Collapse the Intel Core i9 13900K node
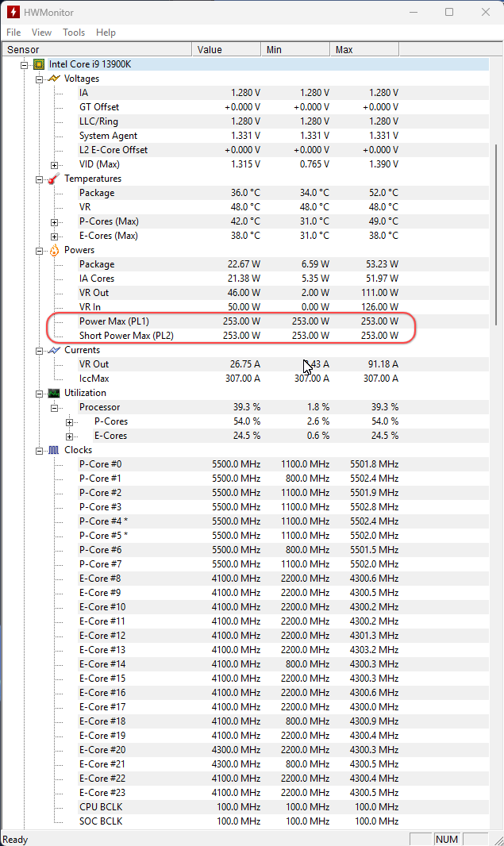Screen dimensions: 504x846 (25, 65)
